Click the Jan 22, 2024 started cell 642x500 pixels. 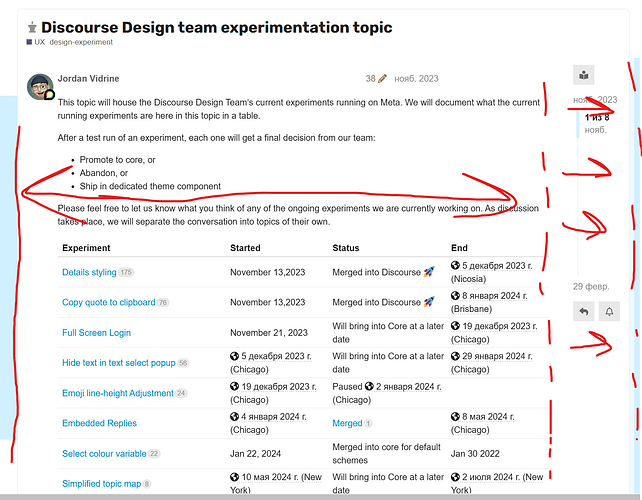255,454
